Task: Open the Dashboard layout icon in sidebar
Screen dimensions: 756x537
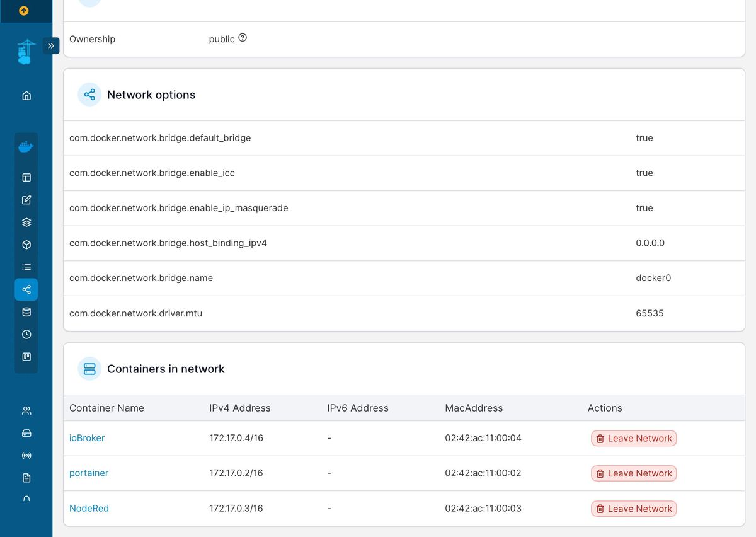Action: click(x=26, y=178)
